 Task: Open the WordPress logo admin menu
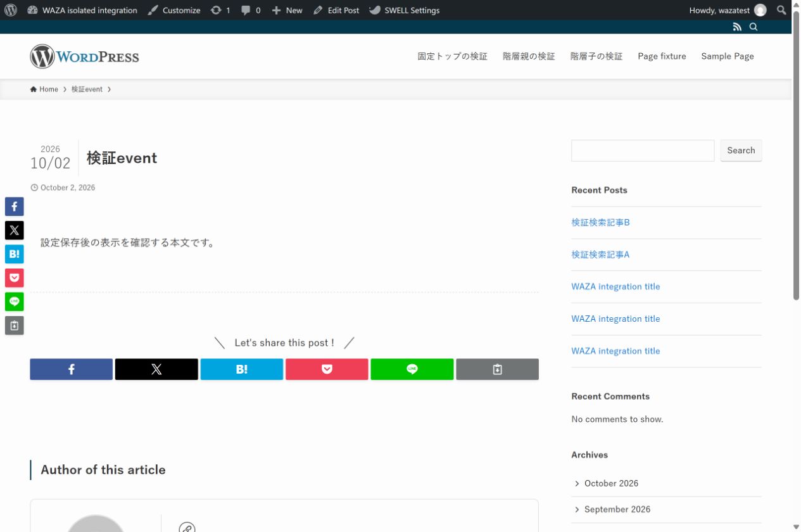(11, 10)
